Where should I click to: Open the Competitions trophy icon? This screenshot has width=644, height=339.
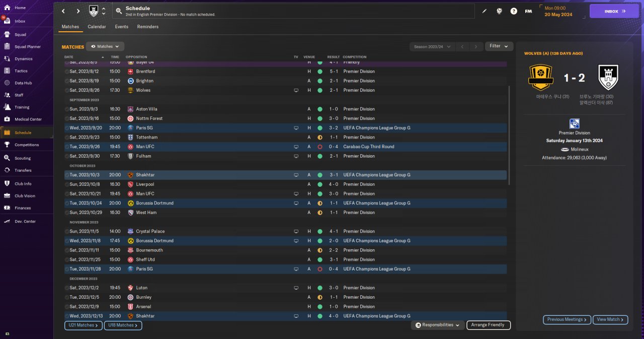click(x=7, y=145)
